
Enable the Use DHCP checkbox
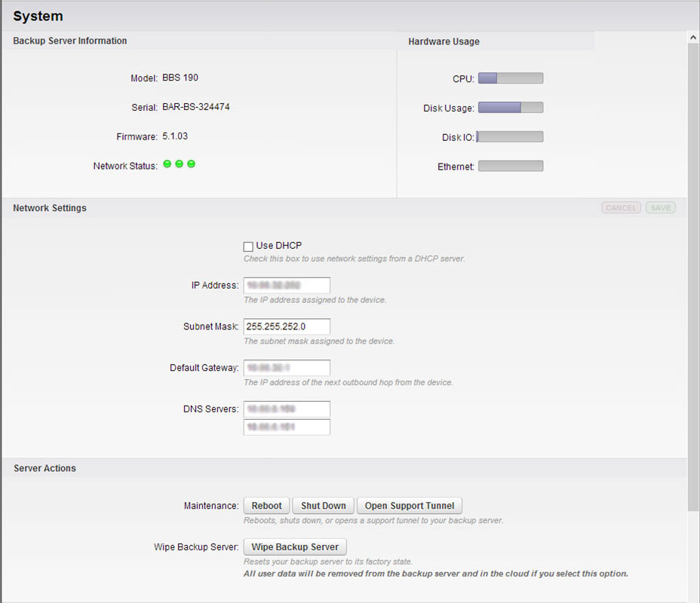248,246
